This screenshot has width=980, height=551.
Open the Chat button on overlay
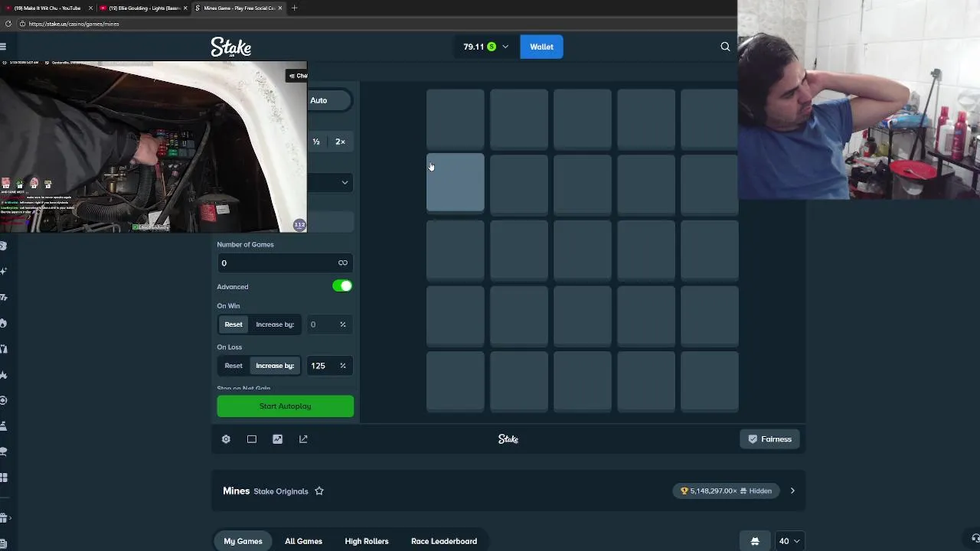click(298, 76)
